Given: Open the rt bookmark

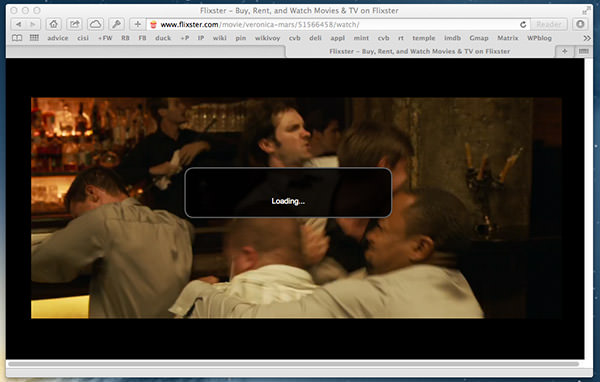Looking at the screenshot, I should (401, 38).
